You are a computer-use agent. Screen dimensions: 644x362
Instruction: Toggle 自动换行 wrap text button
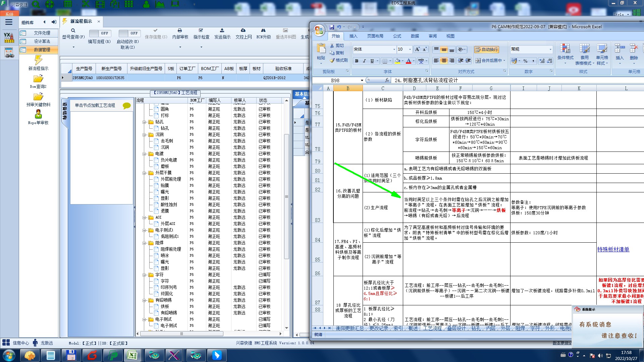click(487, 50)
